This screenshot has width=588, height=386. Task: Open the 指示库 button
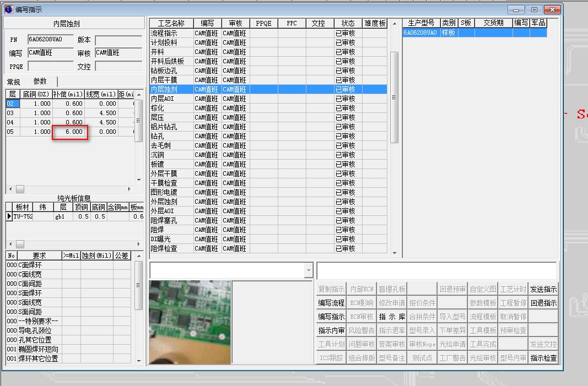(x=392, y=317)
